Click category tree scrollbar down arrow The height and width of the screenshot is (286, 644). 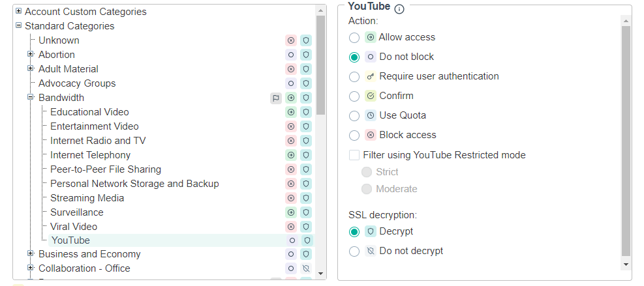[321, 274]
